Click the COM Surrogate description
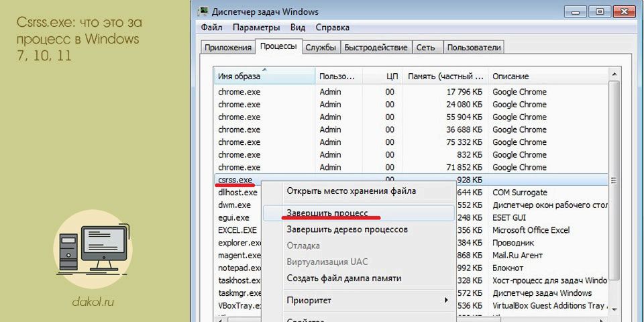Image resolution: width=644 pixels, height=322 pixels. [519, 193]
